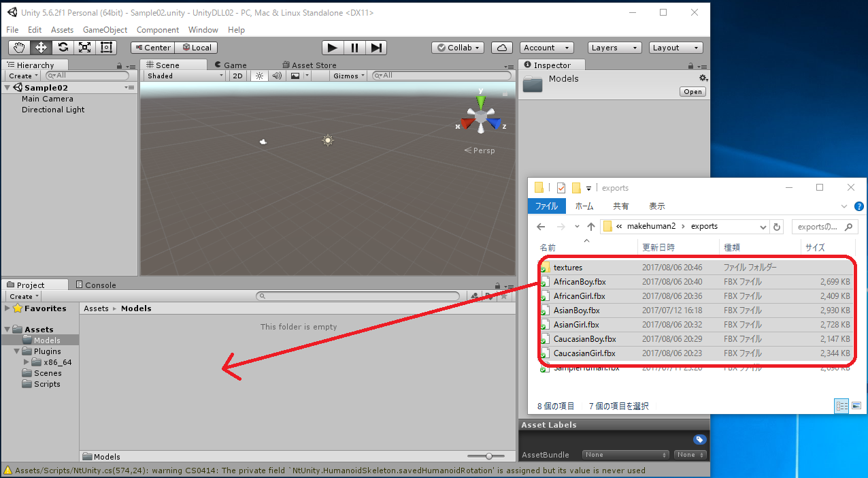Click the Pause button
Screen dimensions: 868x478
tap(354, 48)
